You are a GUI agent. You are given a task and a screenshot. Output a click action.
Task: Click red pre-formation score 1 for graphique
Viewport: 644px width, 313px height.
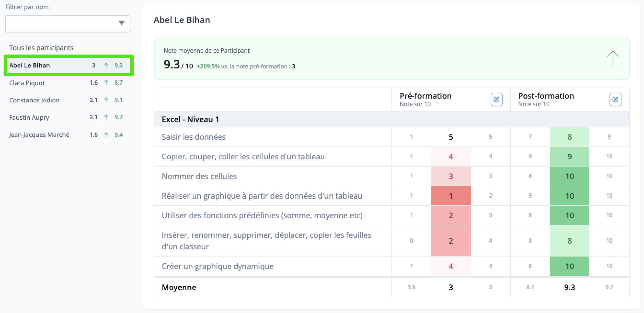click(451, 196)
